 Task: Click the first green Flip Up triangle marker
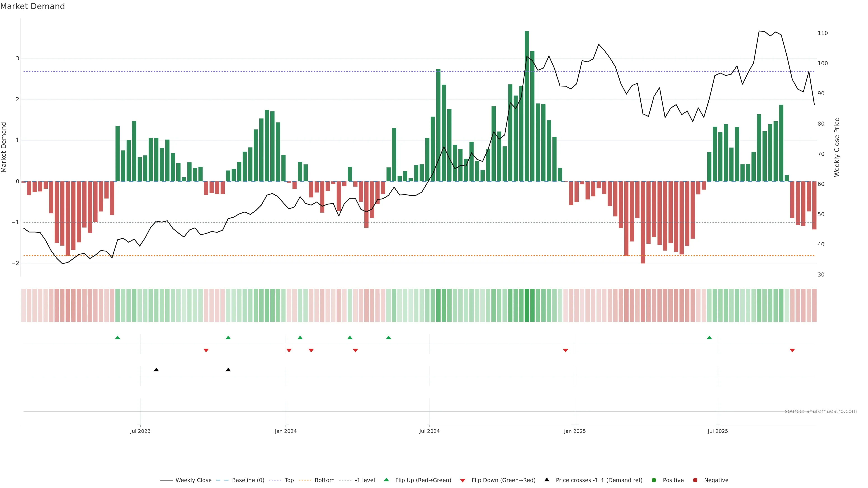(118, 338)
